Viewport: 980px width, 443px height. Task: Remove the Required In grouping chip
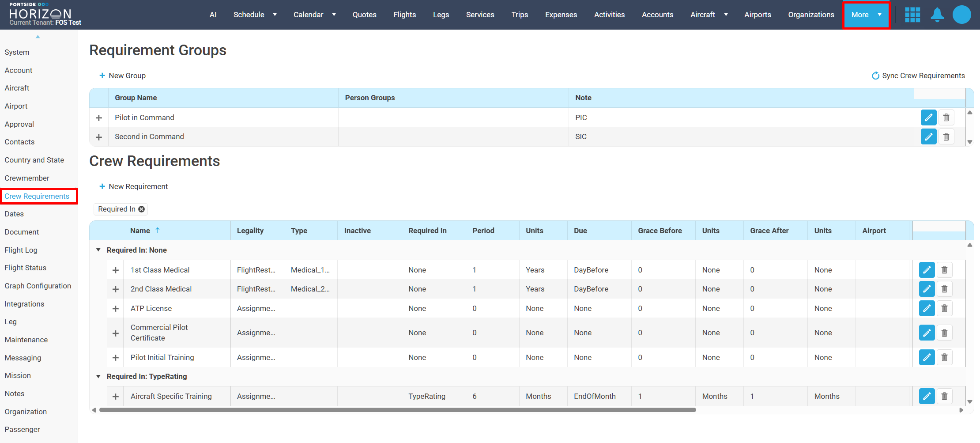click(142, 209)
